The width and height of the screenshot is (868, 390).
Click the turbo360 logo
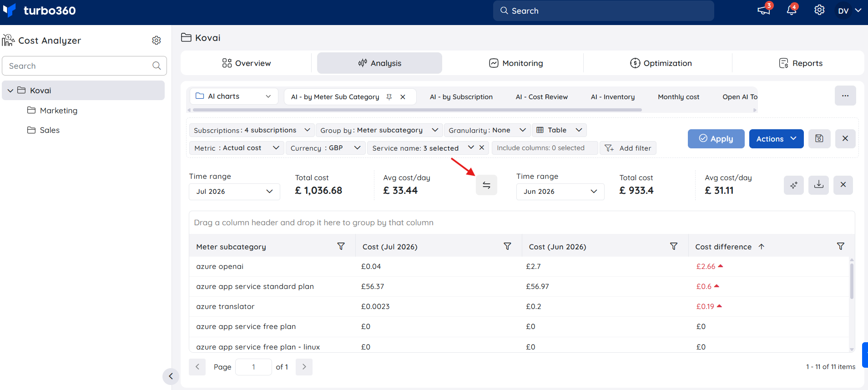coord(39,10)
